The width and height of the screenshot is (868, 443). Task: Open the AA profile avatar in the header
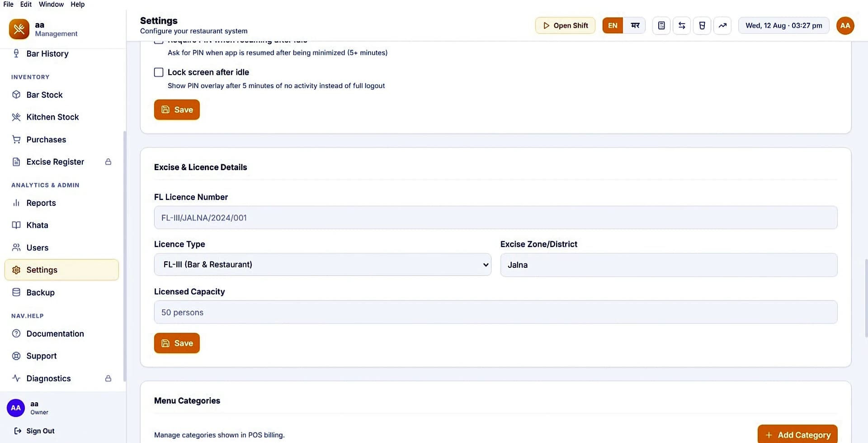845,25
